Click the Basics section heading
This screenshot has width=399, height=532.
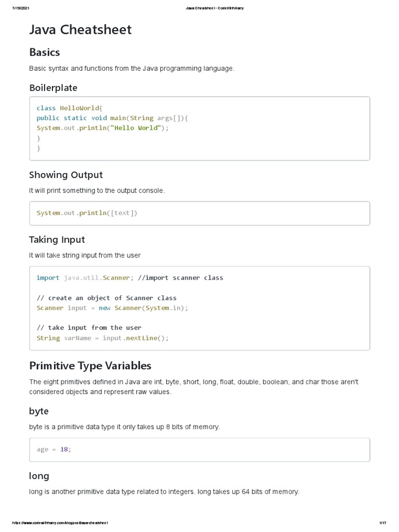pyautogui.click(x=45, y=52)
